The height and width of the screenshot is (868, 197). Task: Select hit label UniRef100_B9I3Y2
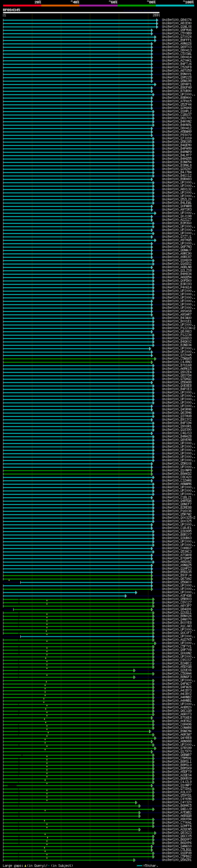tap(176, 419)
